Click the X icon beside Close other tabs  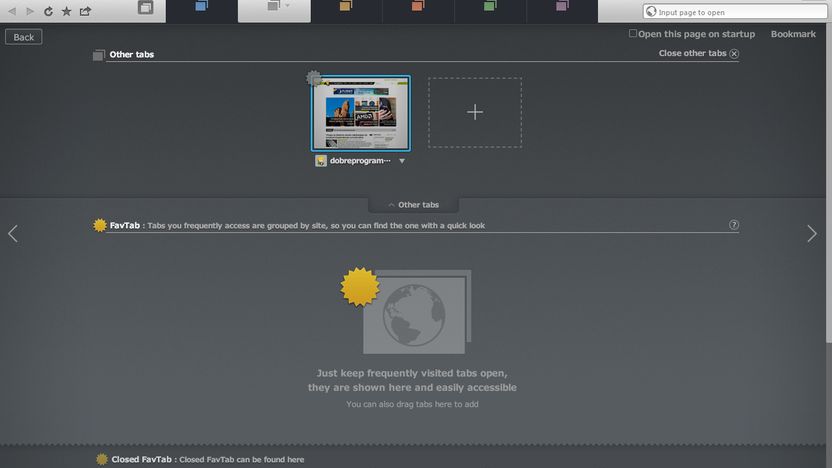tap(734, 54)
